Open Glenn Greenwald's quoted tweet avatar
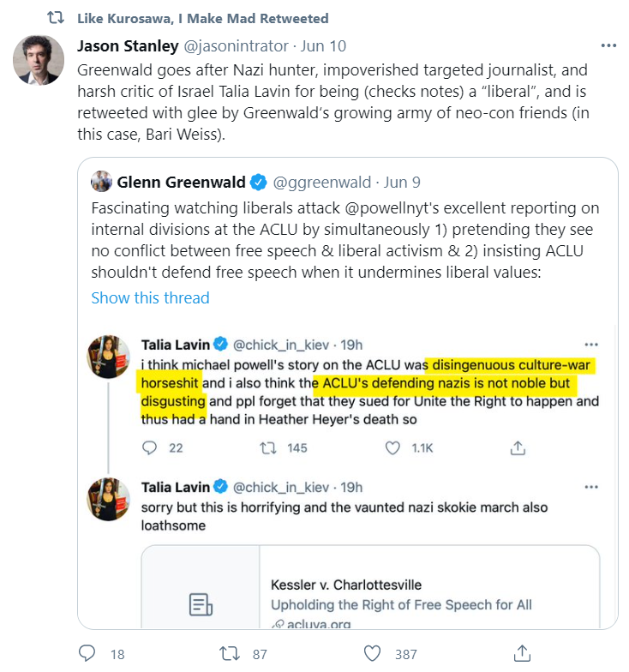 coord(101,182)
